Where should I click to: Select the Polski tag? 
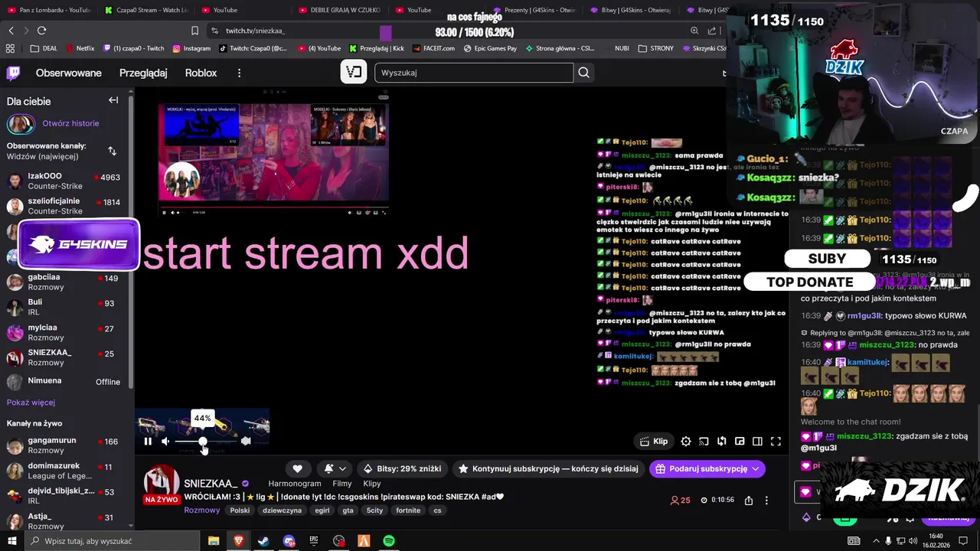click(x=240, y=510)
